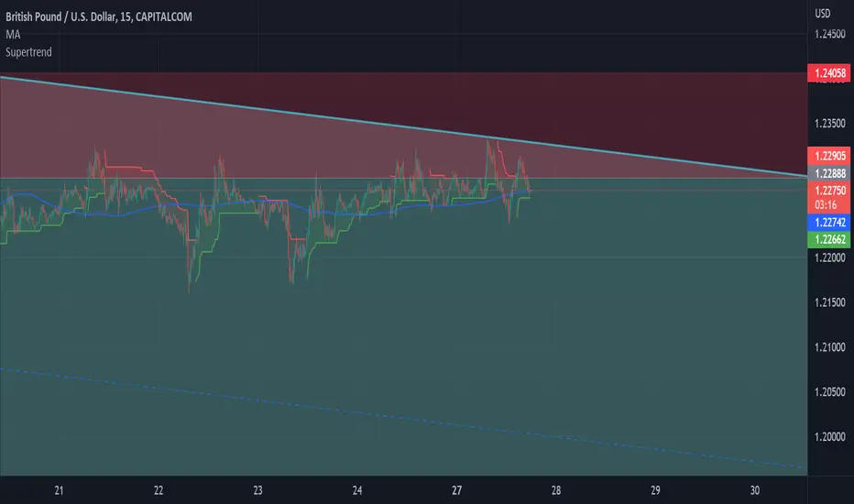The width and height of the screenshot is (854, 504).
Task: Click the 1.24500 price axis tick
Action: click(x=830, y=34)
